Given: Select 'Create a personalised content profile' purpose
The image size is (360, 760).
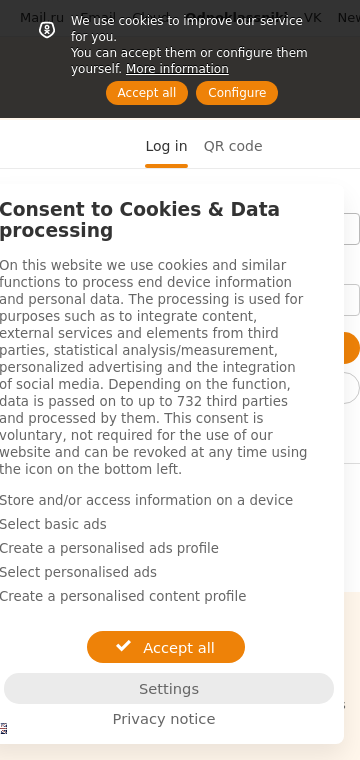Looking at the screenshot, I should [x=123, y=596].
